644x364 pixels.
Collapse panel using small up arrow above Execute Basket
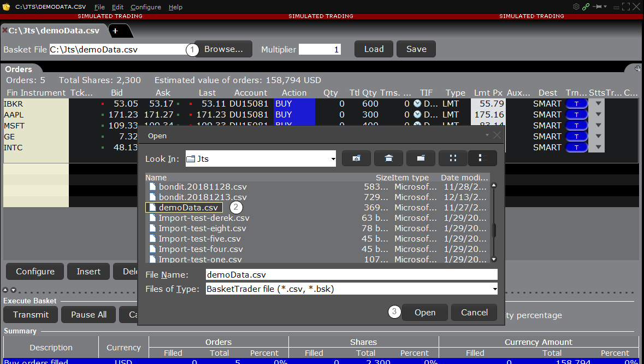pos(6,290)
